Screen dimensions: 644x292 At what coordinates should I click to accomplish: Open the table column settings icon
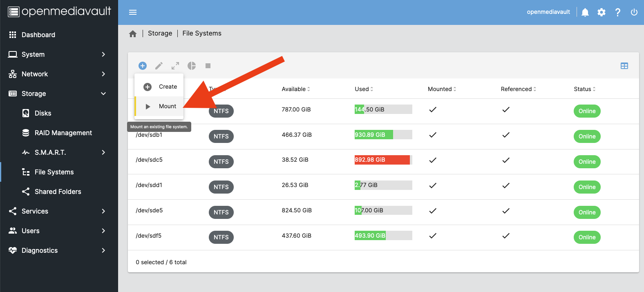(x=624, y=66)
